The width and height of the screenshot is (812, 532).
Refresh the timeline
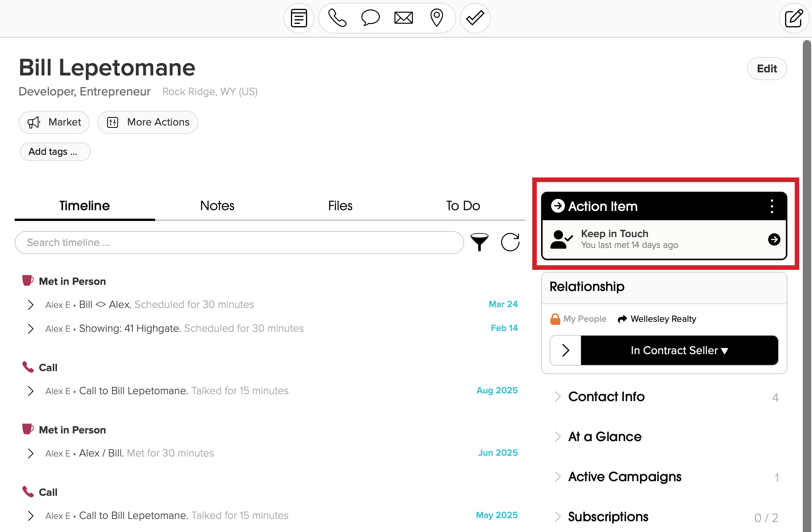[x=510, y=242]
